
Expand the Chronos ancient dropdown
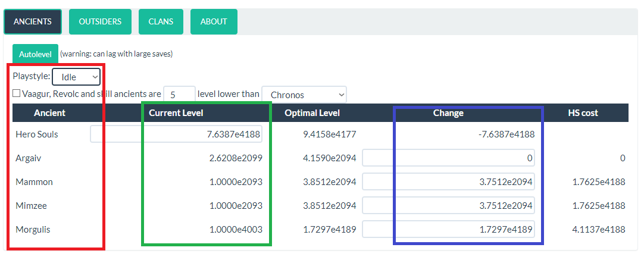pos(304,95)
